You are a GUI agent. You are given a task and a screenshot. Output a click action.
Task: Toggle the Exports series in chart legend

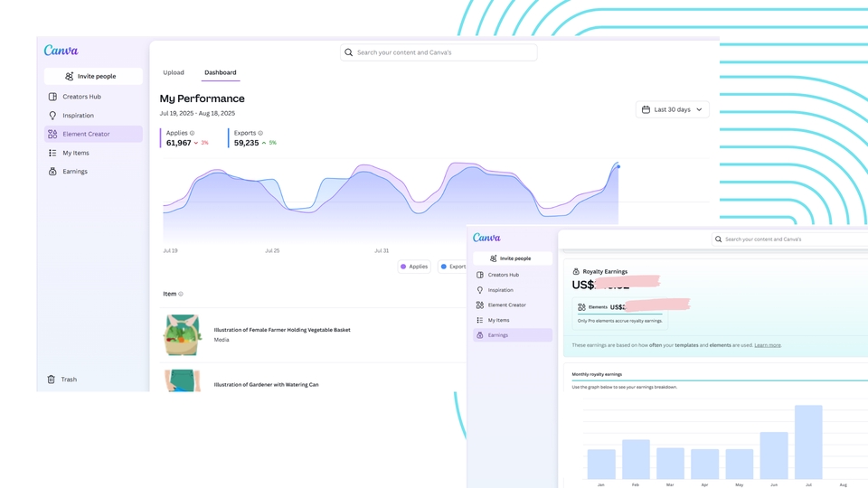coord(452,267)
